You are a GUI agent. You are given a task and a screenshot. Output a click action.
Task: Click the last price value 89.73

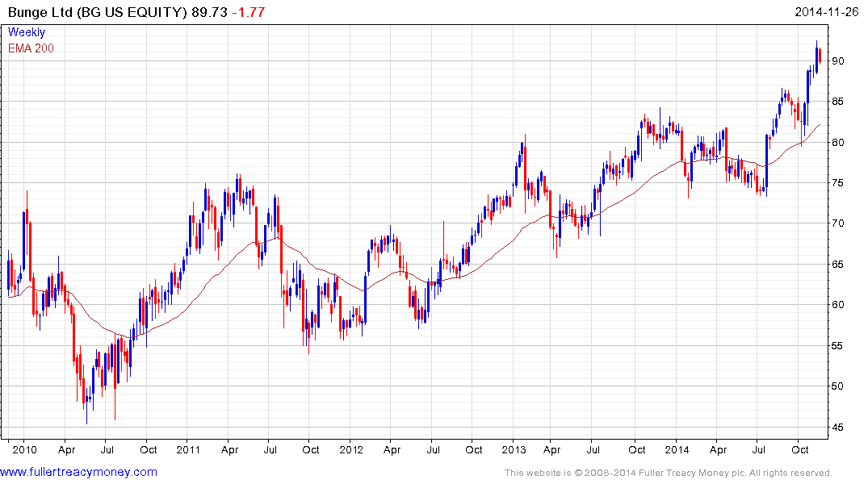[x=209, y=12]
